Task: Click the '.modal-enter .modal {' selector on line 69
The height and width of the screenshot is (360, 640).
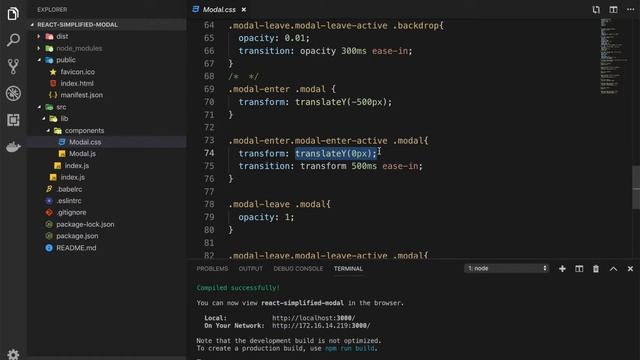Action: click(x=282, y=89)
